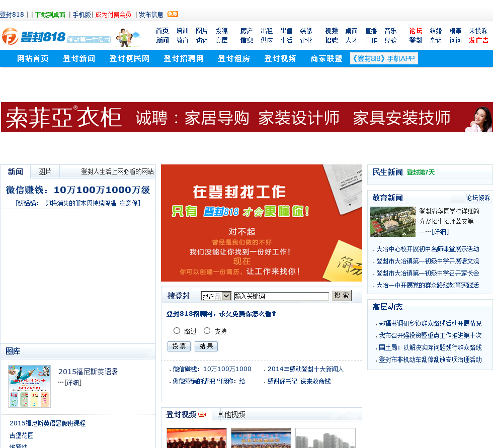Open 感谢好书记 送来救命钱 link
The image size is (493, 448).
click(x=299, y=382)
